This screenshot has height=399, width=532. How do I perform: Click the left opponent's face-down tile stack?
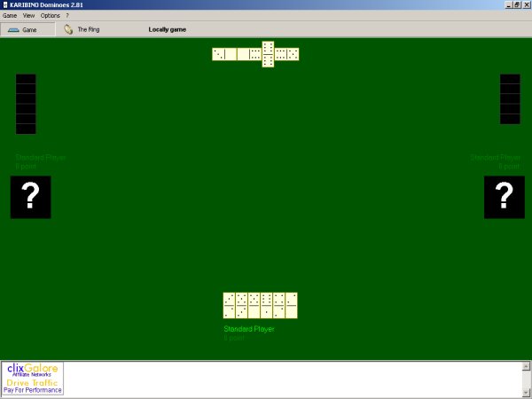tap(26, 104)
